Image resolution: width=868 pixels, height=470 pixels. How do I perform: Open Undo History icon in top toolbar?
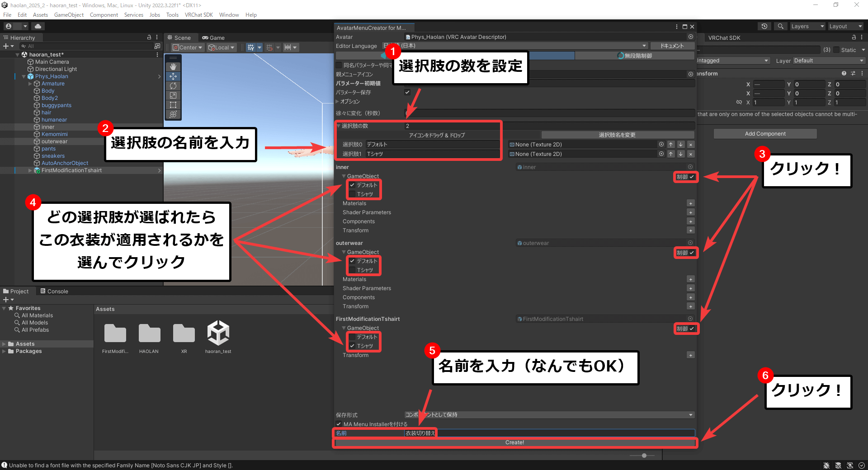tap(764, 26)
